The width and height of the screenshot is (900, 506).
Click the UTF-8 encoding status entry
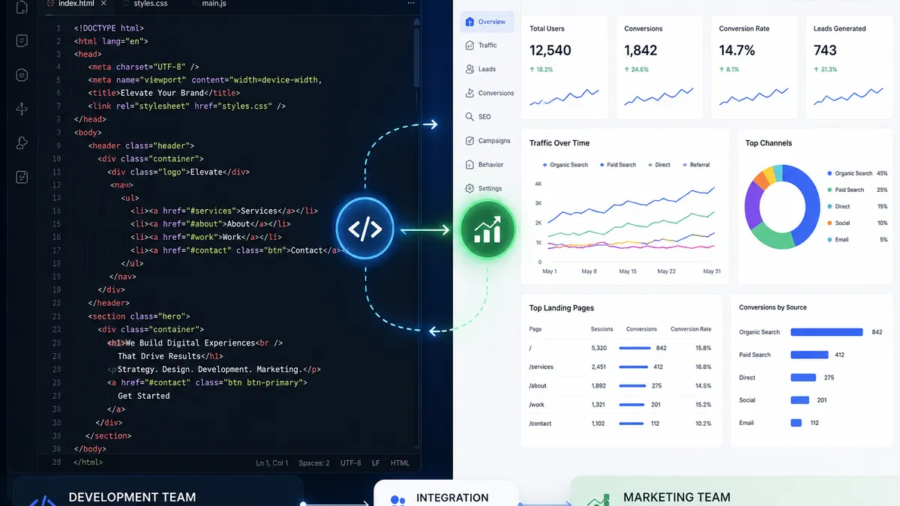pyautogui.click(x=351, y=463)
